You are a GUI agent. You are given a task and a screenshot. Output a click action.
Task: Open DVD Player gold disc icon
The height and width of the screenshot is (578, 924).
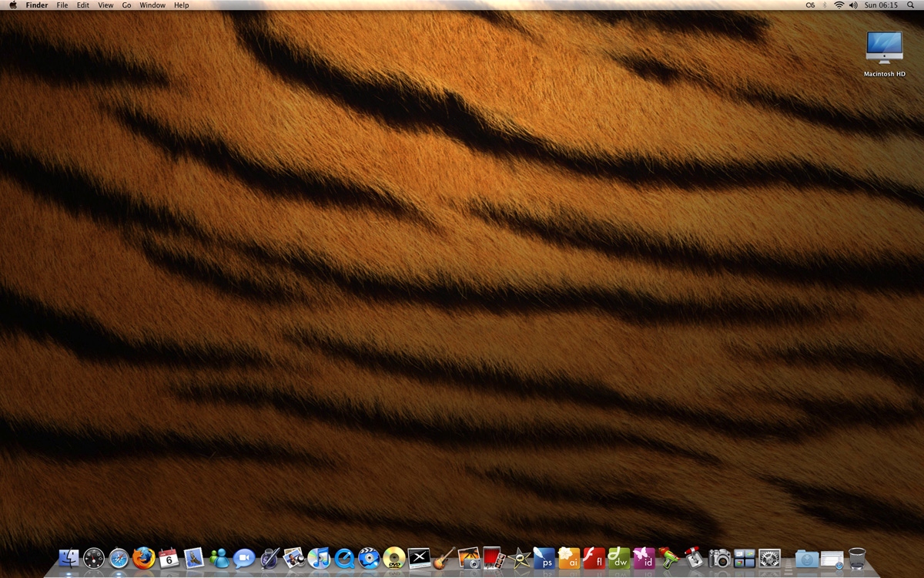(394, 558)
